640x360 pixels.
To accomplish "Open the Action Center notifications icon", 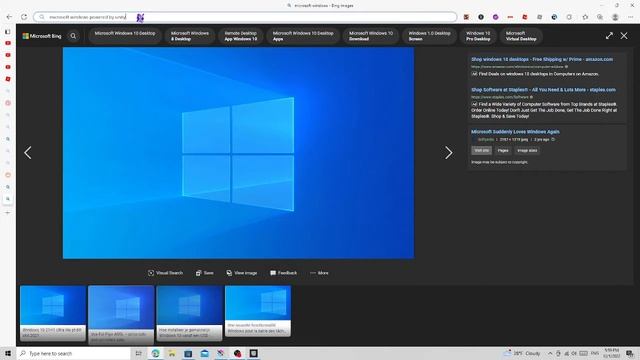I will point(630,353).
